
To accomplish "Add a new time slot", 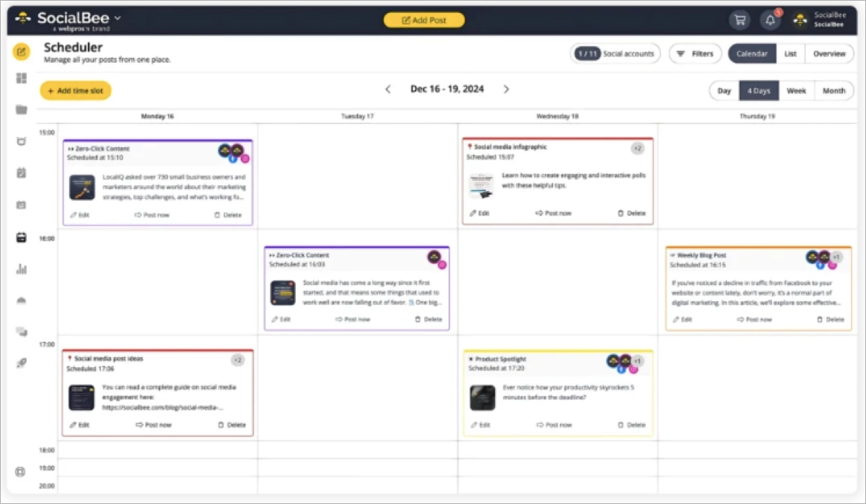I will (x=75, y=91).
